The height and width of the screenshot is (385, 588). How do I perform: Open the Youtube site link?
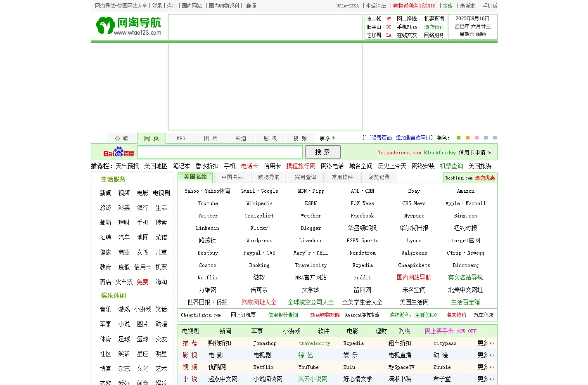click(208, 203)
